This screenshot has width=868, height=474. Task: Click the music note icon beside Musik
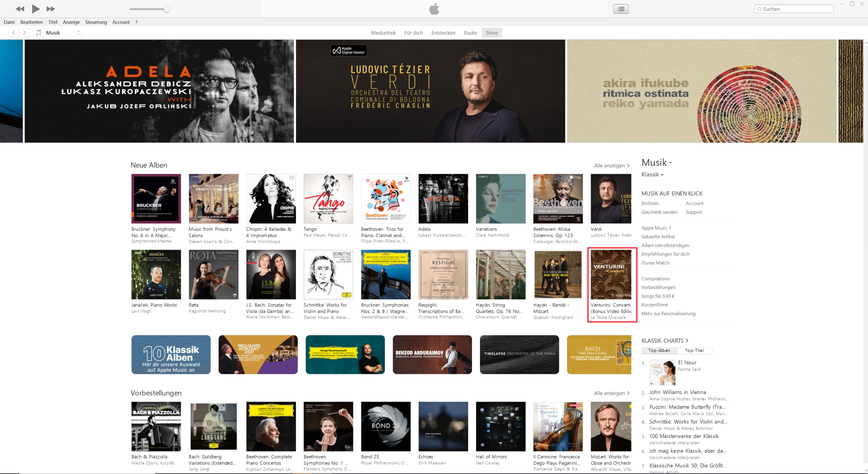click(x=39, y=33)
